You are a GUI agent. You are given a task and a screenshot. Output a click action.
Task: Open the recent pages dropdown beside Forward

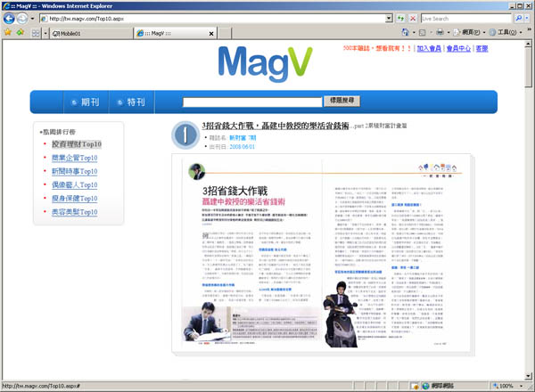[x=32, y=19]
